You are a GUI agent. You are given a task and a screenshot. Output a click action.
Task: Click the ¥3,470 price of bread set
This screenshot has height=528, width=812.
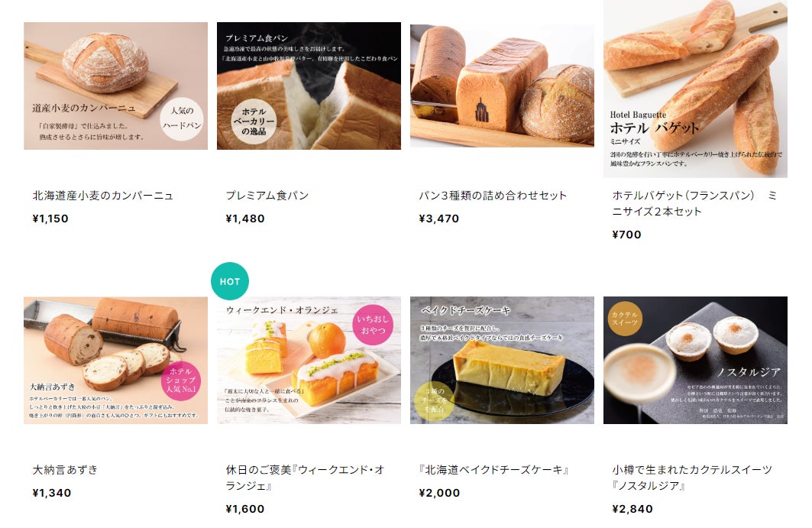(x=439, y=219)
